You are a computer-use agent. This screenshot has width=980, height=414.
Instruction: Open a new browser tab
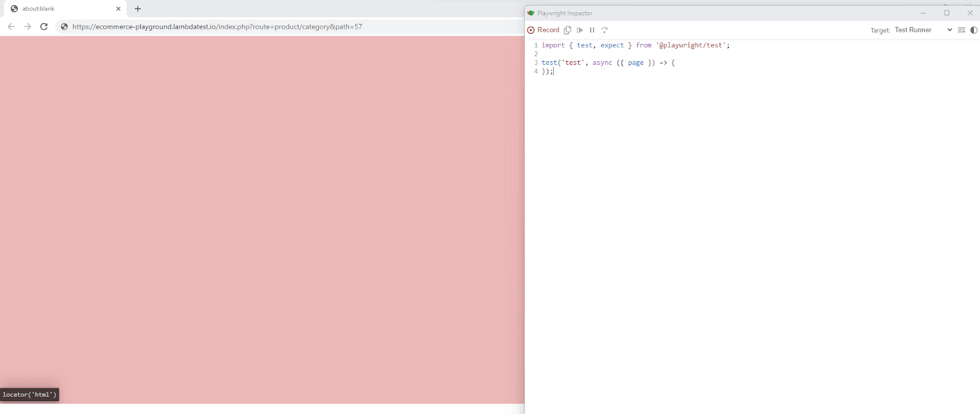[138, 9]
